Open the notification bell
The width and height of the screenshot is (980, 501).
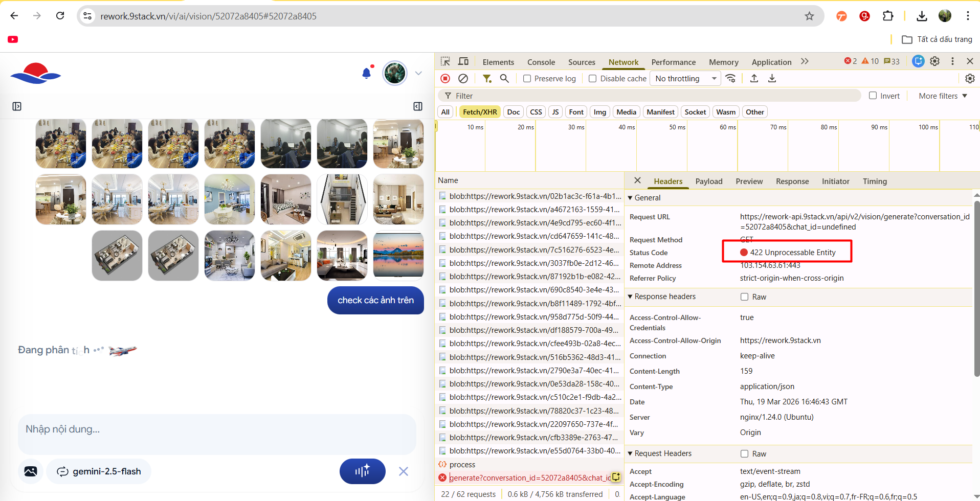click(366, 73)
